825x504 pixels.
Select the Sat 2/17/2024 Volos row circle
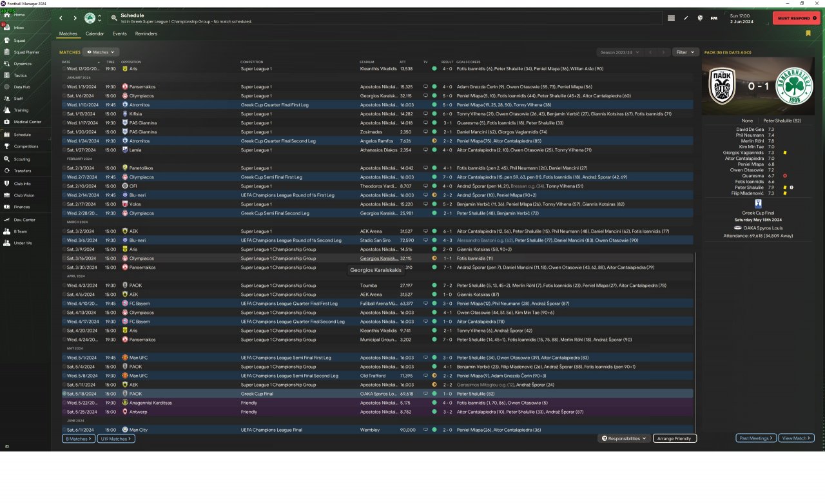point(64,204)
